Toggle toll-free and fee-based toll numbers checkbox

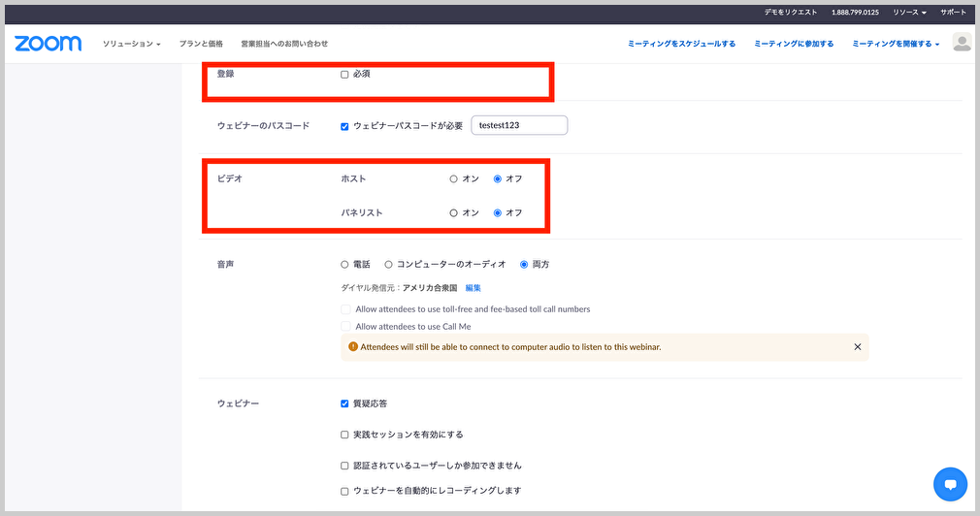tap(345, 309)
